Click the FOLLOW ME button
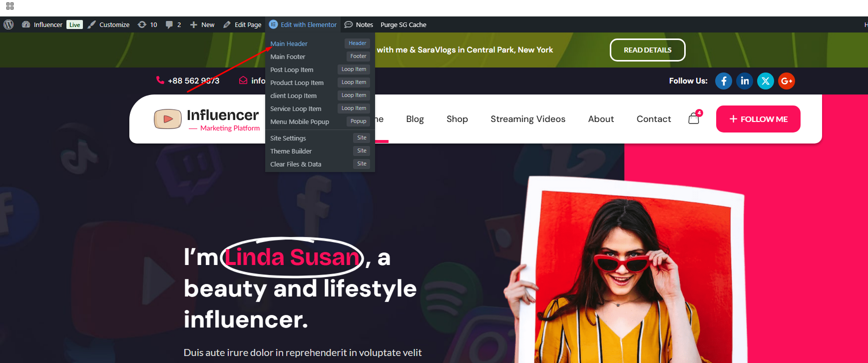 (x=758, y=119)
